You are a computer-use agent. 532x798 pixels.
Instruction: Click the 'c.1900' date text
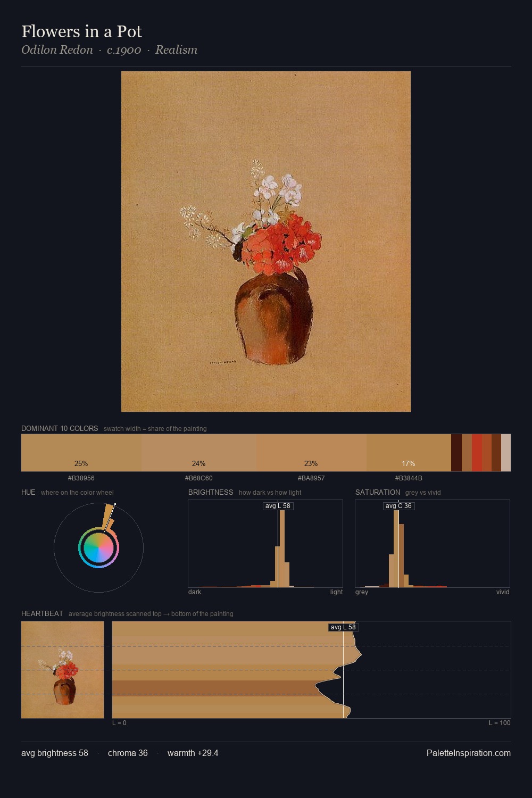coord(124,50)
